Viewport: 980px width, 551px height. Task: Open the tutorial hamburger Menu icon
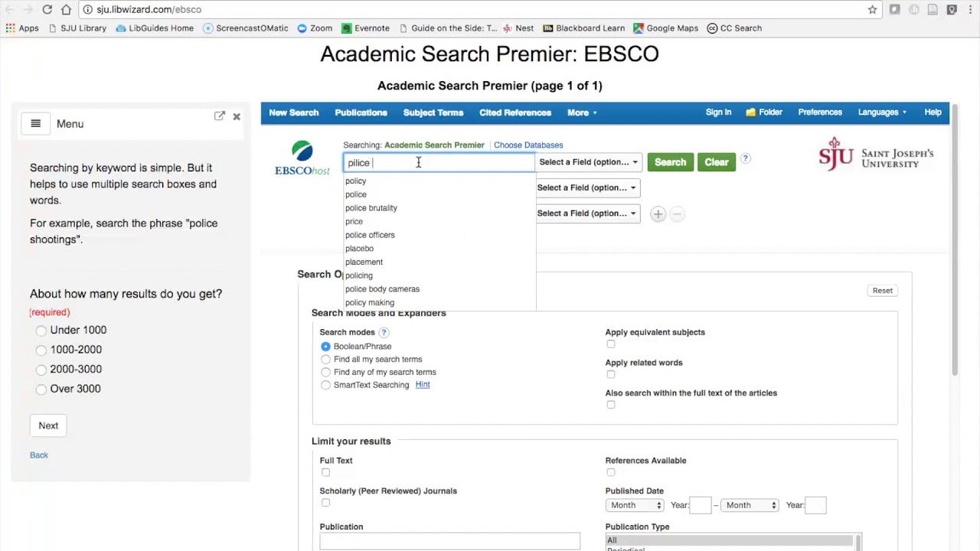[x=35, y=124]
